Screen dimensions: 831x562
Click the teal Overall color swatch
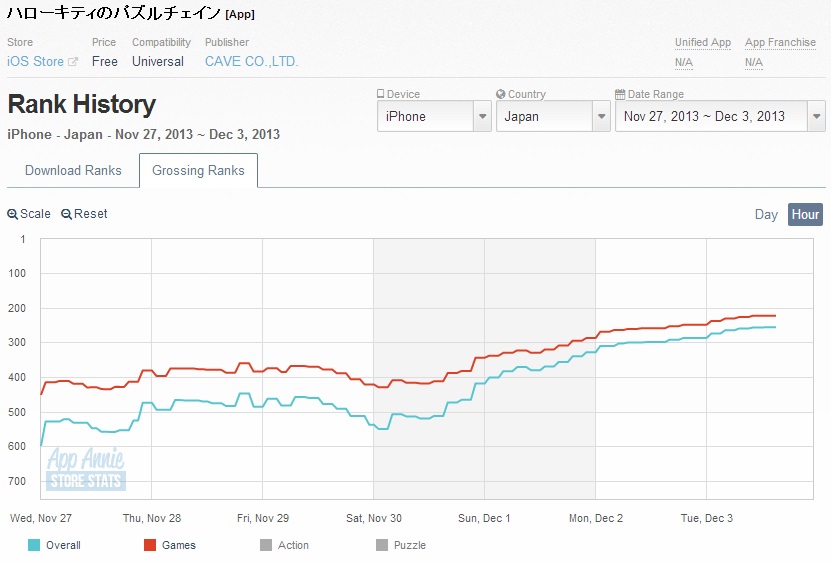[x=33, y=545]
